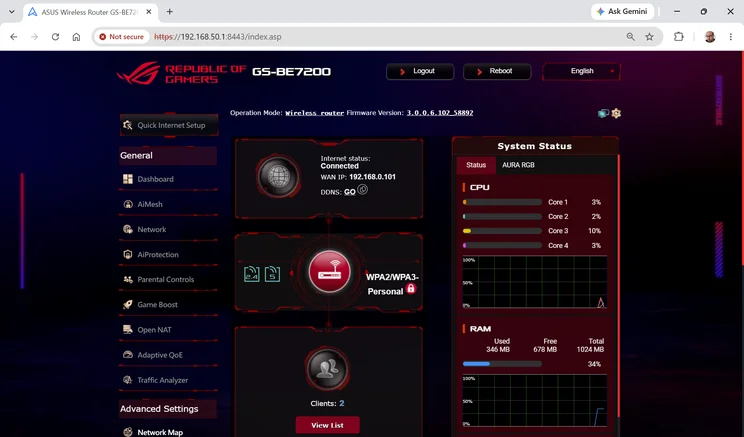Image resolution: width=744 pixels, height=437 pixels.
Task: Open the Chrome three-dot menu
Action: 731,37
